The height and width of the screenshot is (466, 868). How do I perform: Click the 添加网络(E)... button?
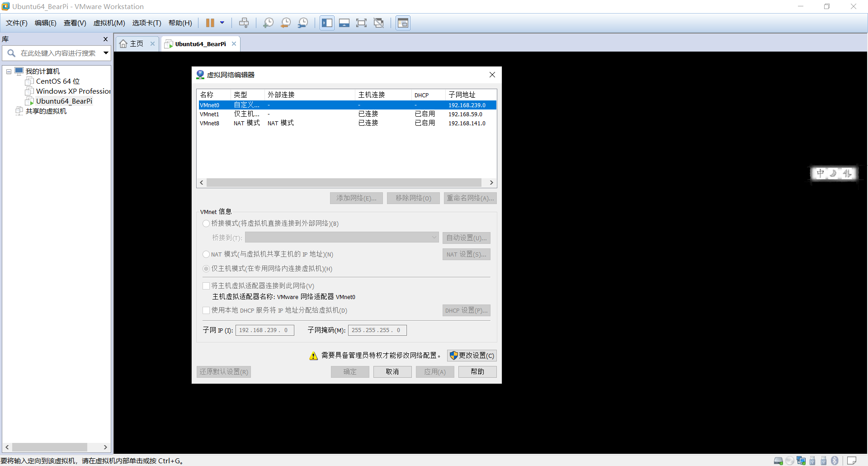pyautogui.click(x=356, y=198)
